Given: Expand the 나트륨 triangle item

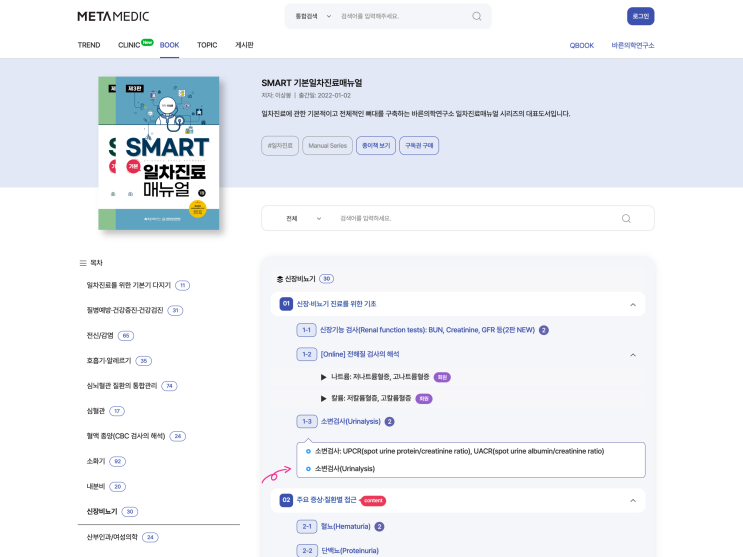Looking at the screenshot, I should [x=324, y=377].
